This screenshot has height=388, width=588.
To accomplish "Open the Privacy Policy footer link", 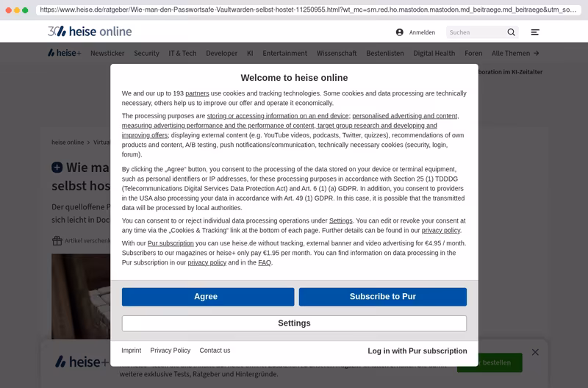I will (171, 350).
